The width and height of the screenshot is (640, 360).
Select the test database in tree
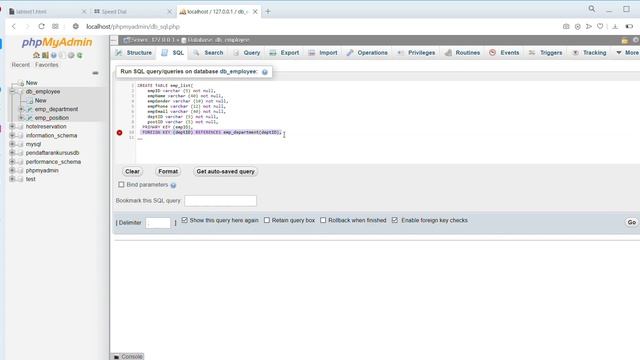[31, 179]
